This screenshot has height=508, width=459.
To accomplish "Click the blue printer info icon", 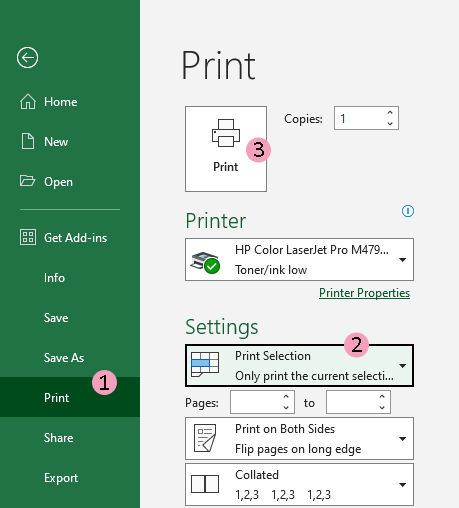I will 408,211.
